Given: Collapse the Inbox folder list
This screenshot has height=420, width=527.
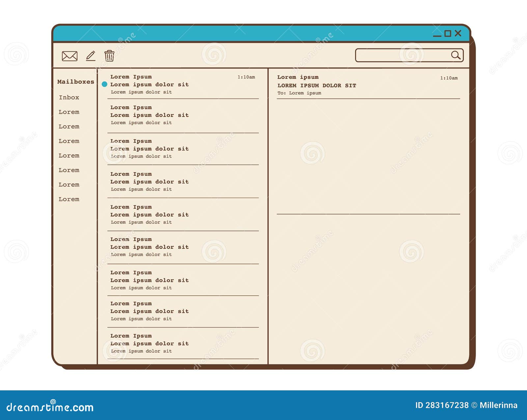Looking at the screenshot, I should [69, 98].
